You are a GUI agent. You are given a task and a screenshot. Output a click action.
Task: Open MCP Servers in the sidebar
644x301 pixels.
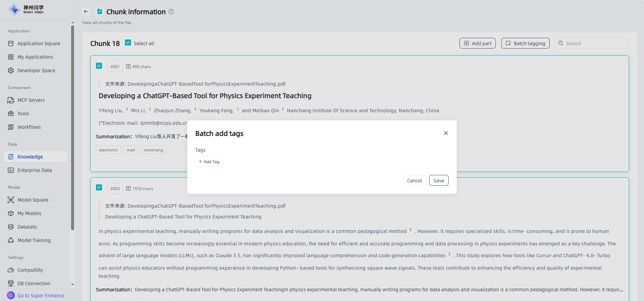31,100
